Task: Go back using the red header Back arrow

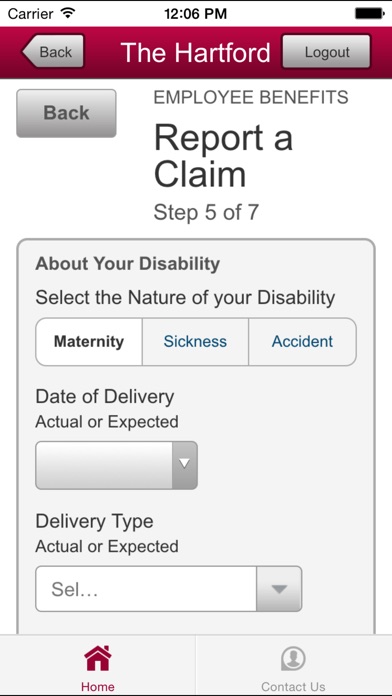Action: click(x=53, y=51)
